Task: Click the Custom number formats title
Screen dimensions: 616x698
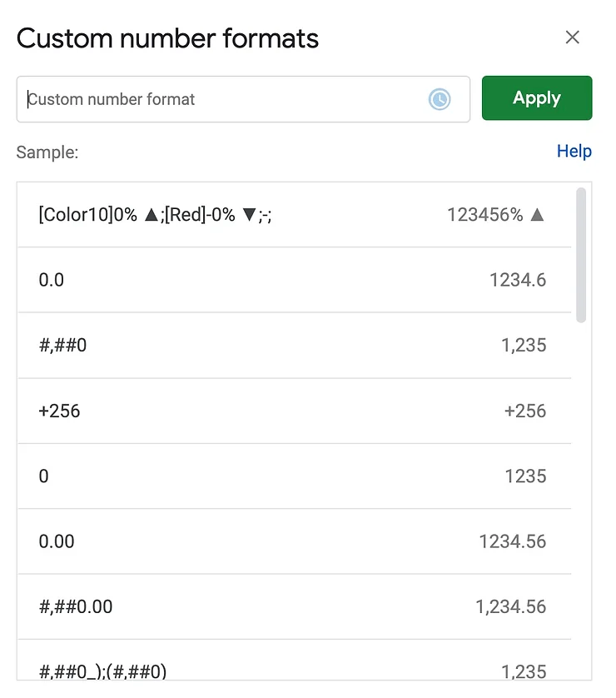Action: (167, 38)
